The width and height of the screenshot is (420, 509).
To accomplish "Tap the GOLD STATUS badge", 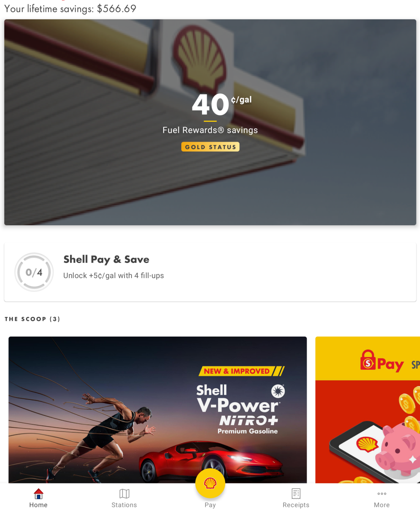I will 210,147.
